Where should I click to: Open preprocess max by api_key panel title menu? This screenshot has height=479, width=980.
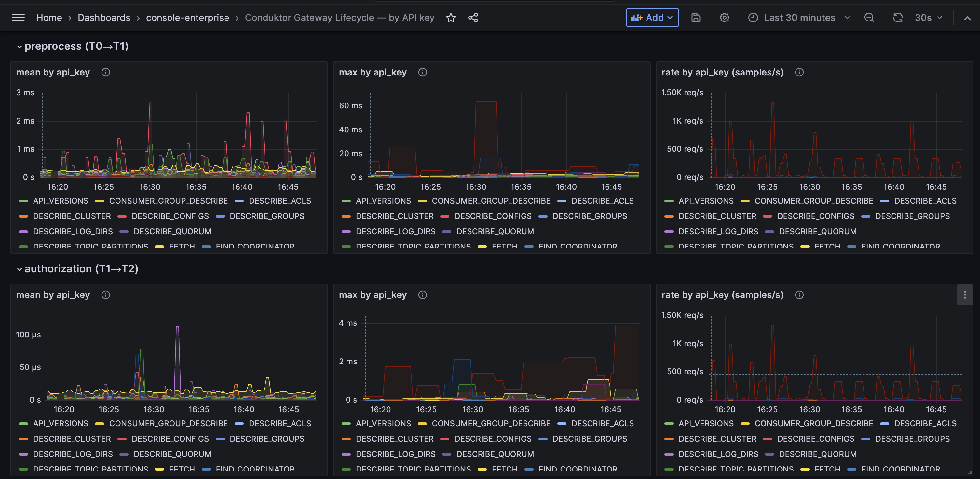pos(373,72)
